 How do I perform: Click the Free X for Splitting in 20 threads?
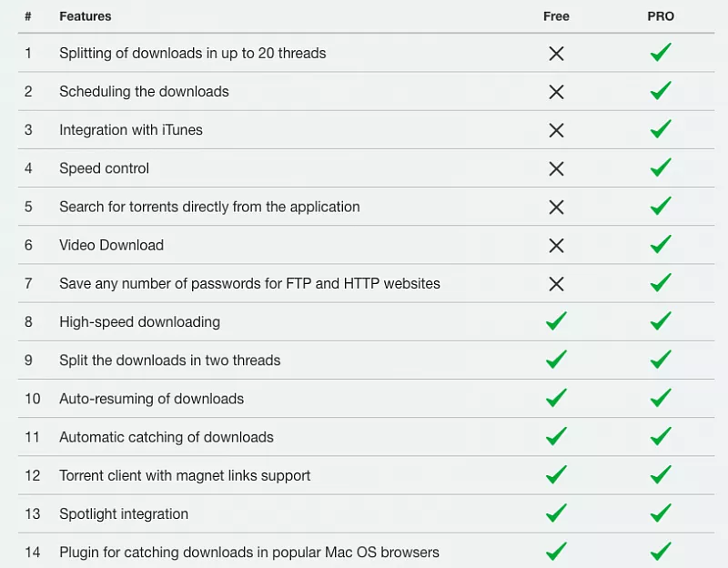pos(556,54)
